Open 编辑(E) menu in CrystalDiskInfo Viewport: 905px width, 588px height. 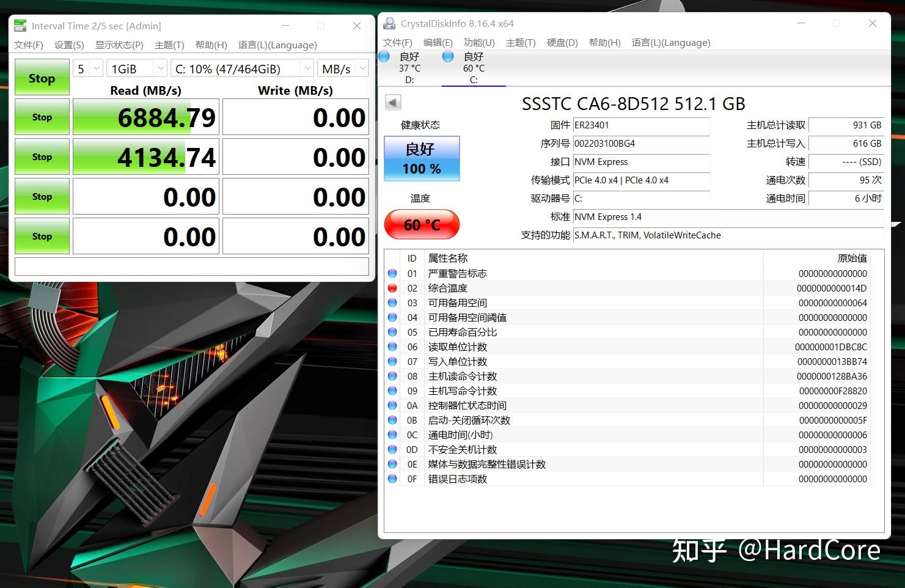point(438,42)
